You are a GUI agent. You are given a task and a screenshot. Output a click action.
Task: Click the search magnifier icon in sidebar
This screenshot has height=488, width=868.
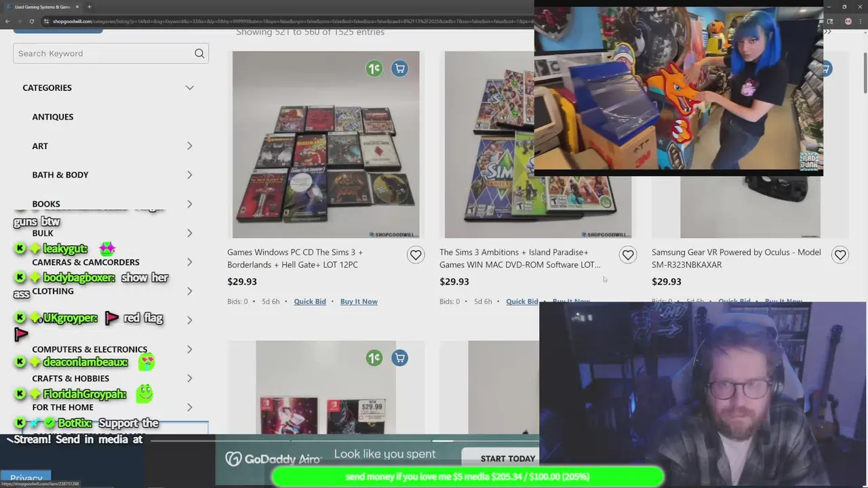[199, 54]
